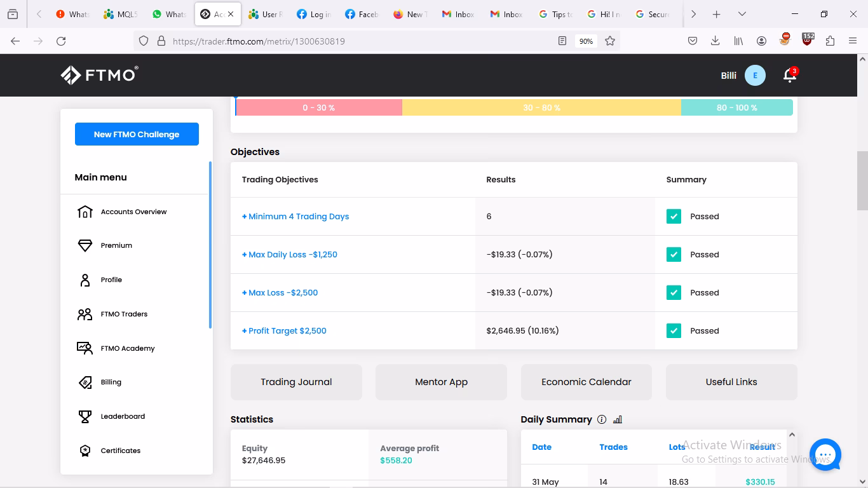Click the Daily Summary info icon

click(x=602, y=419)
